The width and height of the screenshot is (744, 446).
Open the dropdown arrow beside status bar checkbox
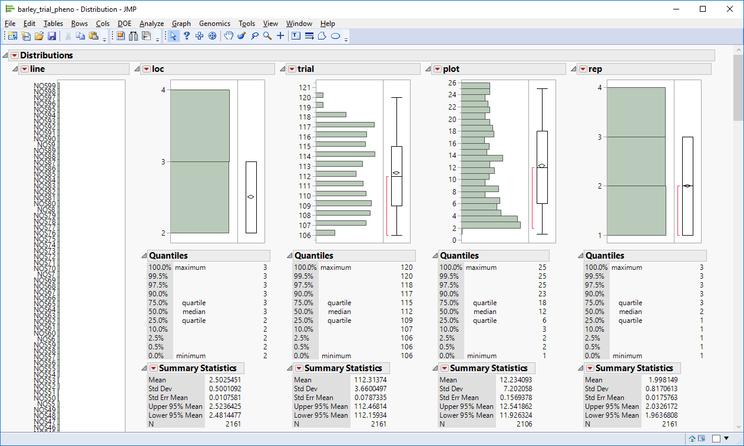tap(726, 438)
